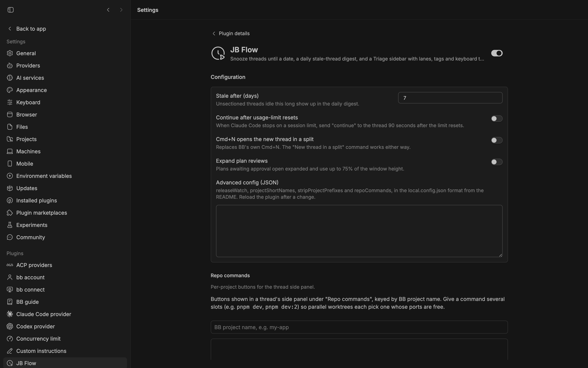The image size is (588, 368).
Task: Open Experiments flask icon
Action: 10,225
